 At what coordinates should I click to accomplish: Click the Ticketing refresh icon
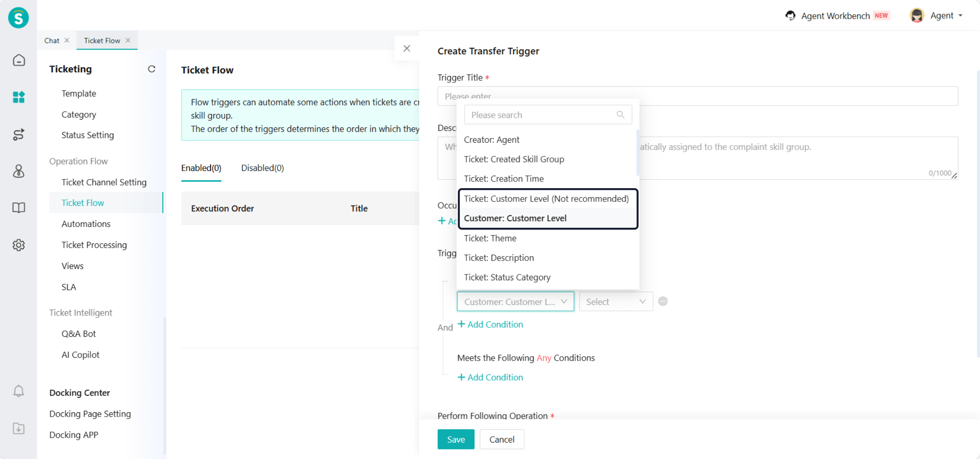coord(151,69)
